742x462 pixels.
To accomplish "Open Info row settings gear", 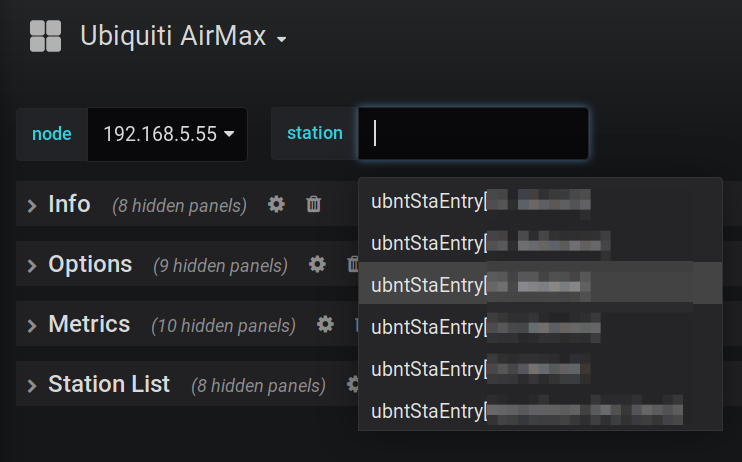I will [277, 205].
